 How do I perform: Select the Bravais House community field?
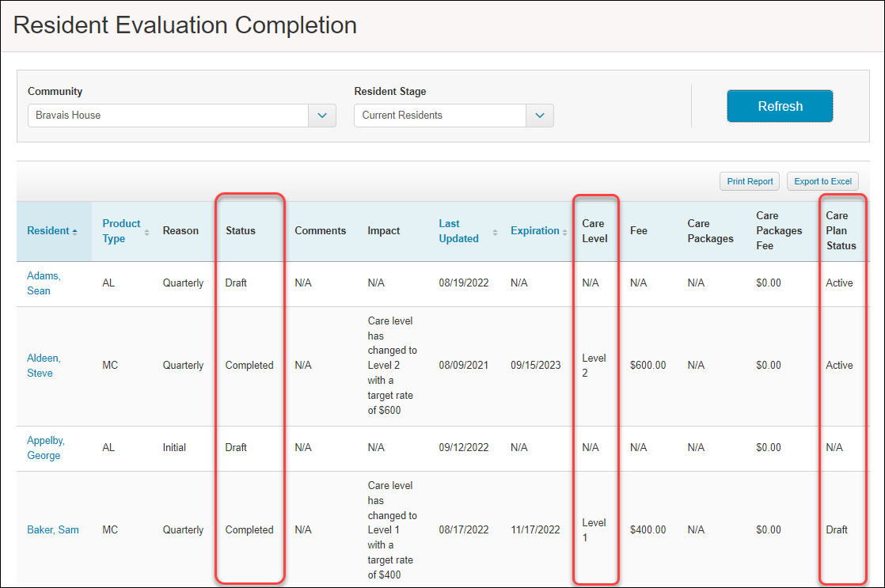[168, 115]
